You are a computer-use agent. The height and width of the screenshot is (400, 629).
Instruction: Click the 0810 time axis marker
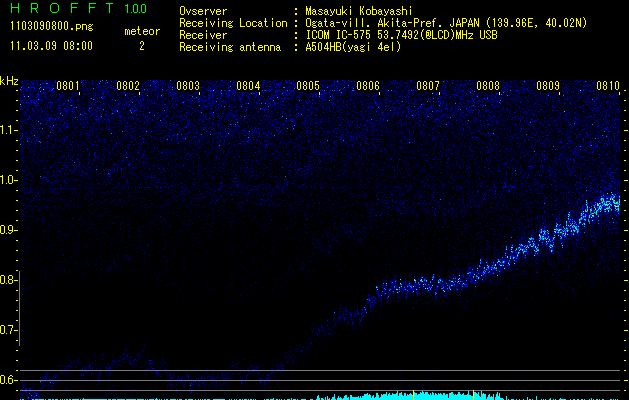(608, 86)
